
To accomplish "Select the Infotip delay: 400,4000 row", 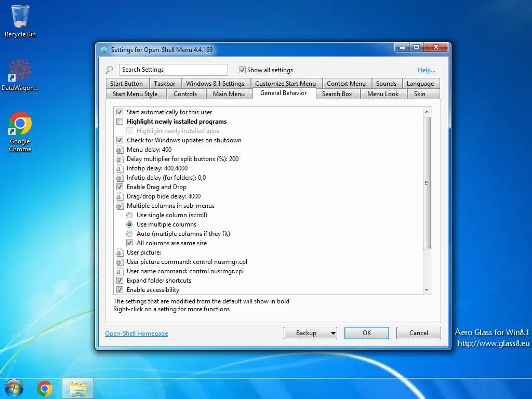I will 157,168.
